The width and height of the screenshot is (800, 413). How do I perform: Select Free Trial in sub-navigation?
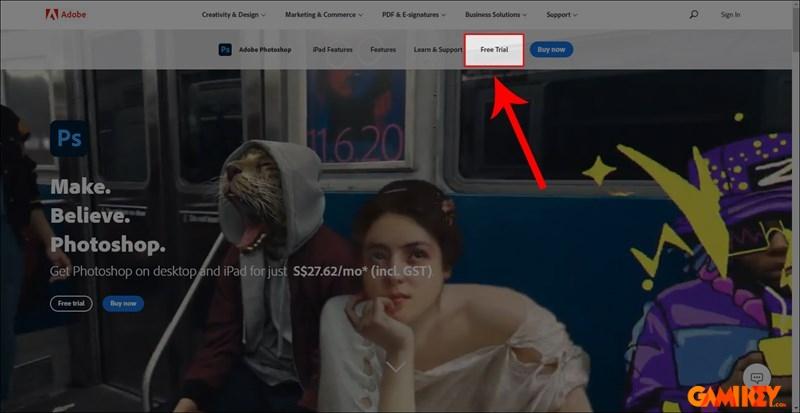(x=494, y=50)
